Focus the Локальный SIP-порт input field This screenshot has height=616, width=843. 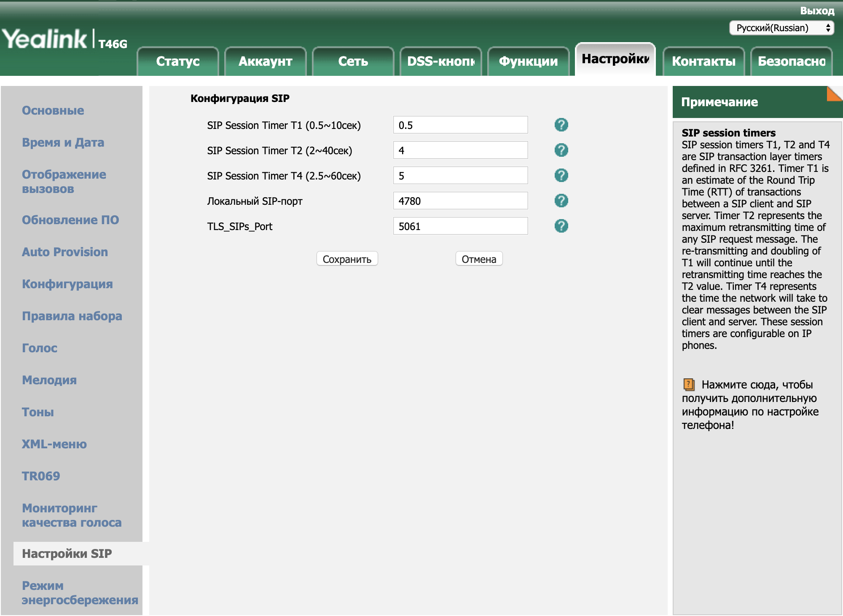click(x=460, y=201)
